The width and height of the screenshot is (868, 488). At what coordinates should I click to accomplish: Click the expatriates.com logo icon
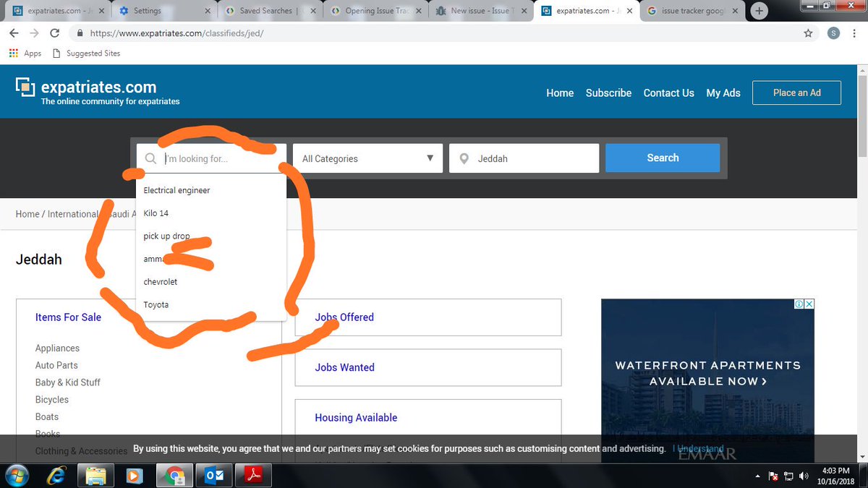[25, 87]
